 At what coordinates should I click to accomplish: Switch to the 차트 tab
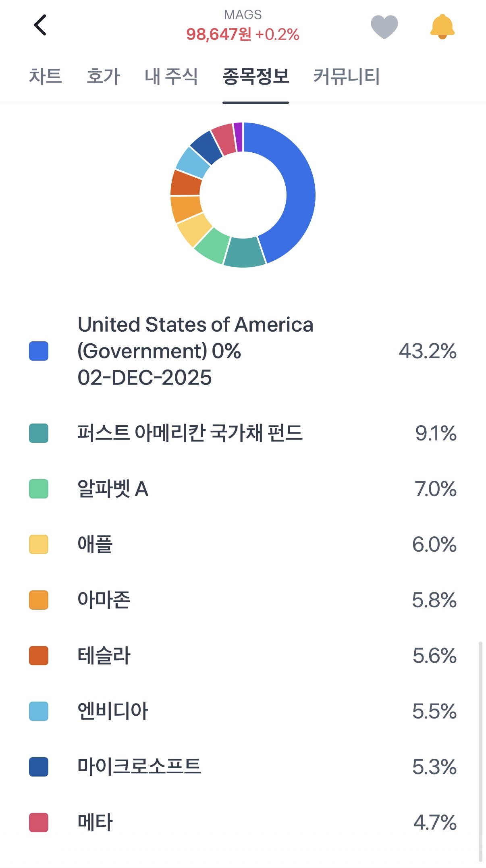pos(45,76)
